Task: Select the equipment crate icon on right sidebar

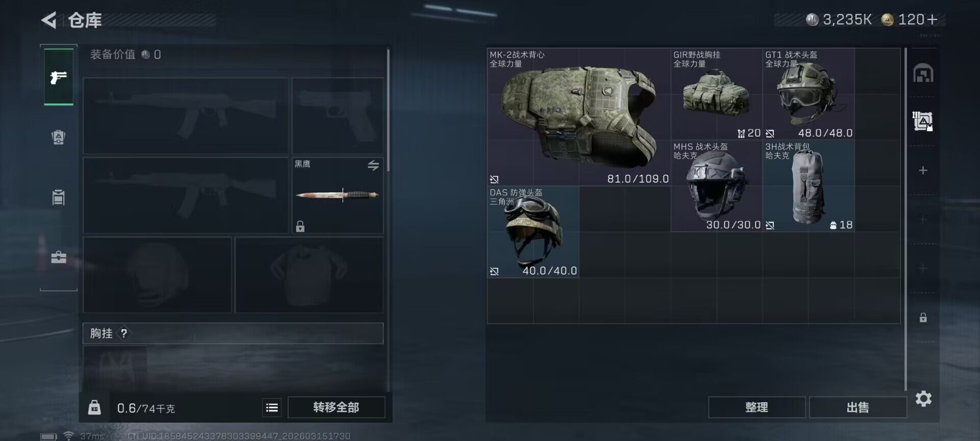Action: (x=923, y=121)
